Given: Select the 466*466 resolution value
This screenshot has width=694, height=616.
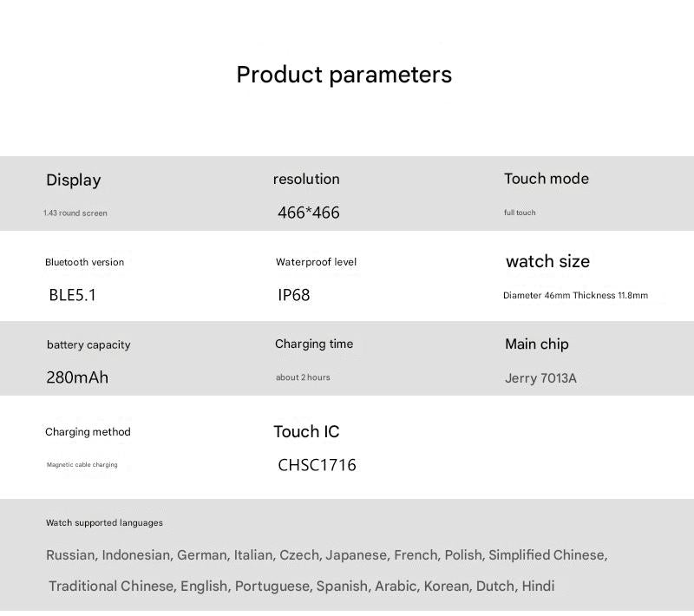Looking at the screenshot, I should click(309, 213).
